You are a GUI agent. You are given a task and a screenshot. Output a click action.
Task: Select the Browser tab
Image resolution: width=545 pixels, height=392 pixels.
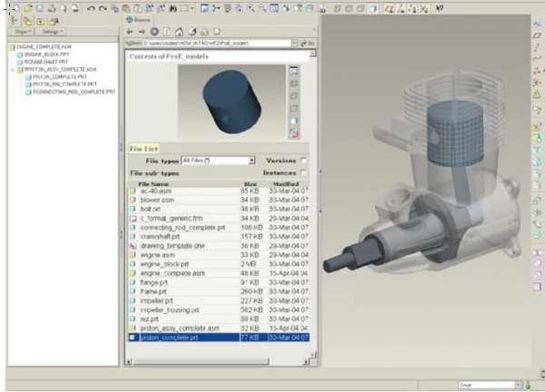(141, 18)
